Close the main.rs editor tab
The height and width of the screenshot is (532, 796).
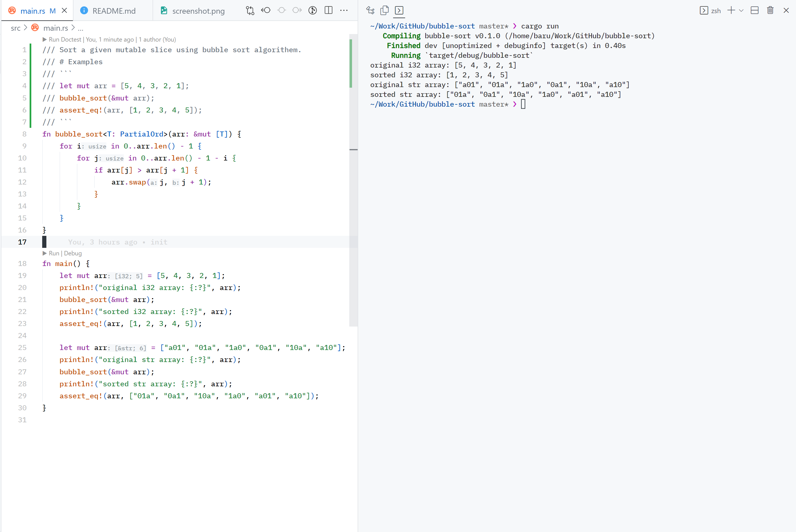click(64, 11)
